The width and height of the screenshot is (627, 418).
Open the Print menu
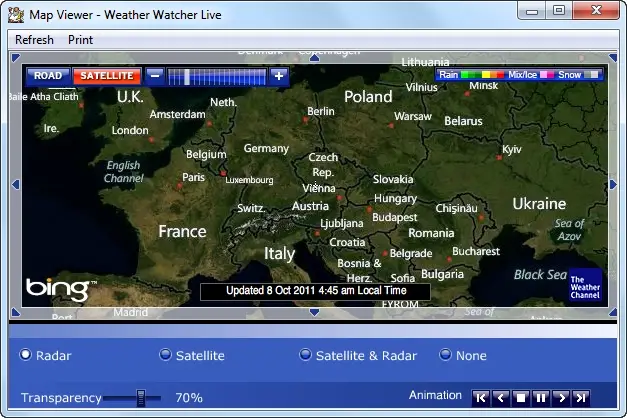click(x=80, y=40)
